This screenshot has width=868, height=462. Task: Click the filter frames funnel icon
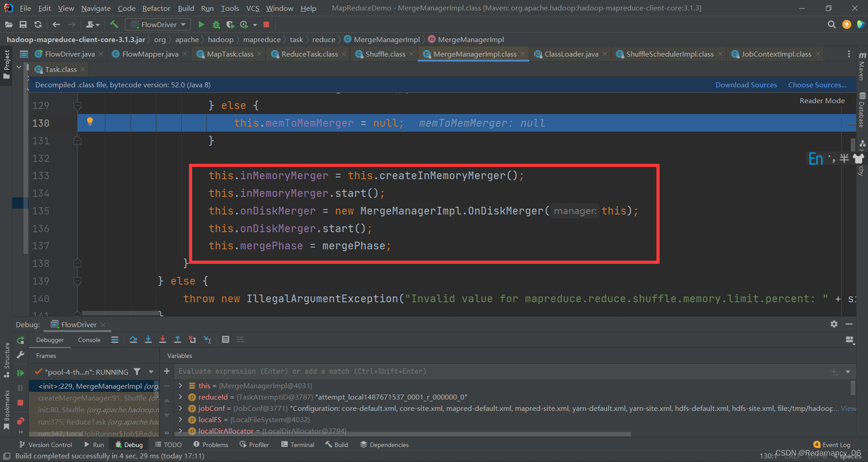coord(137,372)
